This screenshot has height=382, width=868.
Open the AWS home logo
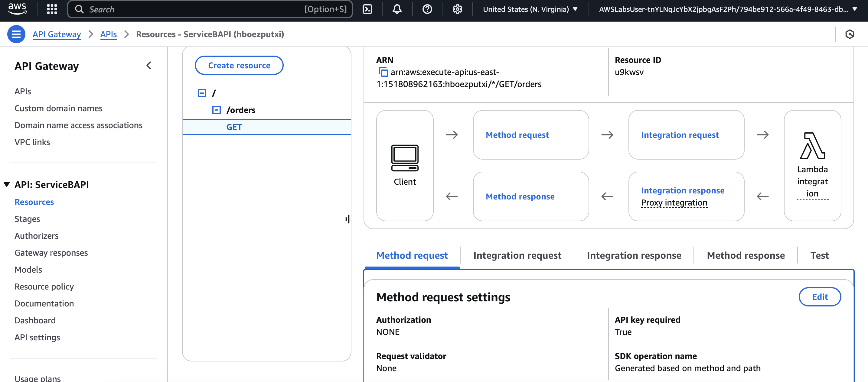[17, 9]
